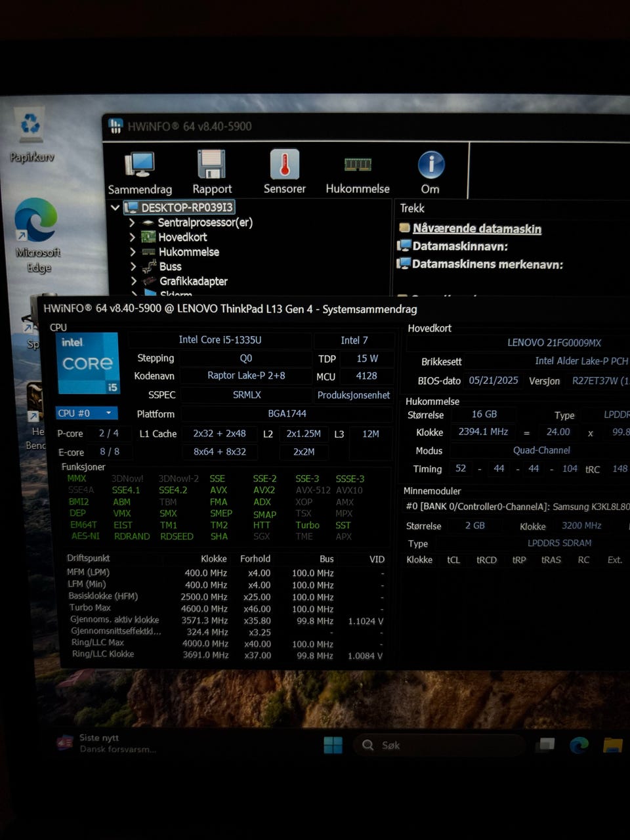Viewport: 630px width, 840px height.
Task: Expand the Buss tree node
Action: pos(133,266)
